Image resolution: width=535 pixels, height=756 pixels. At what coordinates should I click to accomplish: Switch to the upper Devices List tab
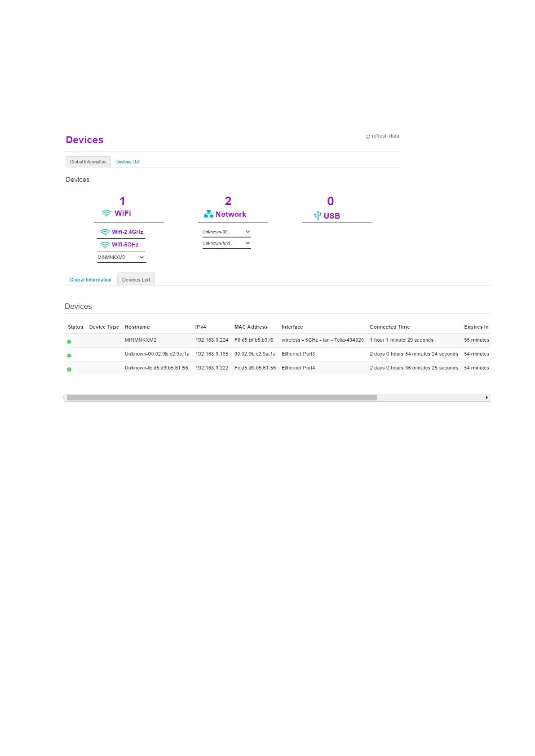tap(128, 162)
